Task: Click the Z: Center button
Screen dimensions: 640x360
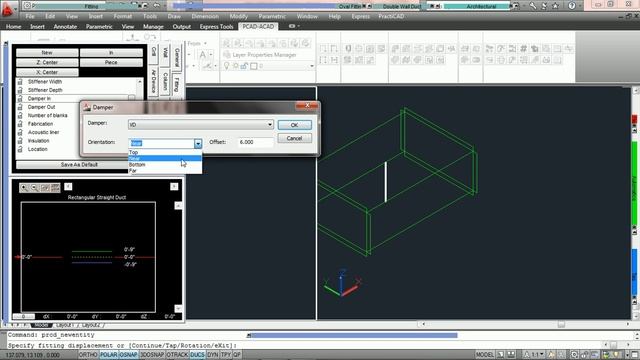Action: coord(47,62)
